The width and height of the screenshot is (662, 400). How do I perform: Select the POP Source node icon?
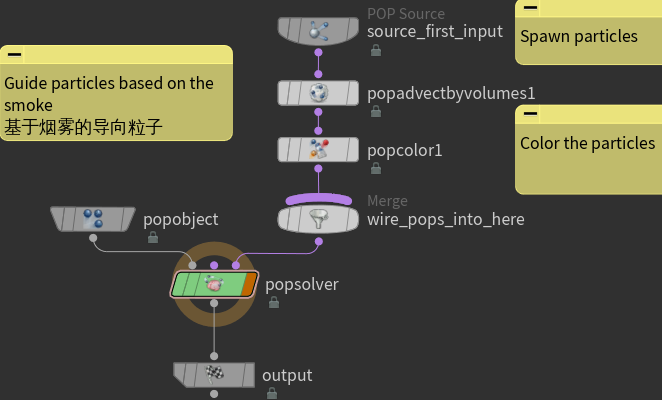pyautogui.click(x=318, y=31)
